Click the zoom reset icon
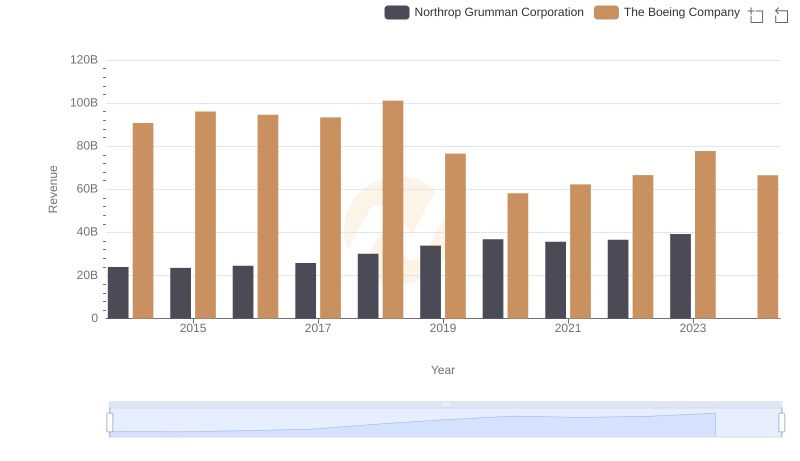This screenshot has width=800, height=461. [781, 15]
